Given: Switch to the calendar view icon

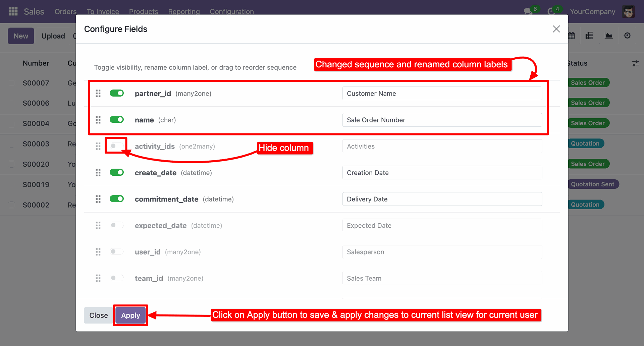Looking at the screenshot, I should [x=572, y=36].
